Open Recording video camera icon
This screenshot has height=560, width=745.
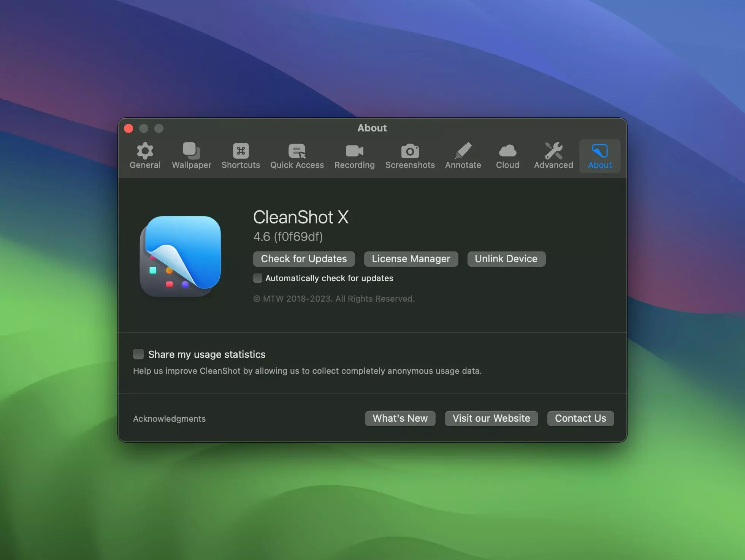(x=354, y=151)
